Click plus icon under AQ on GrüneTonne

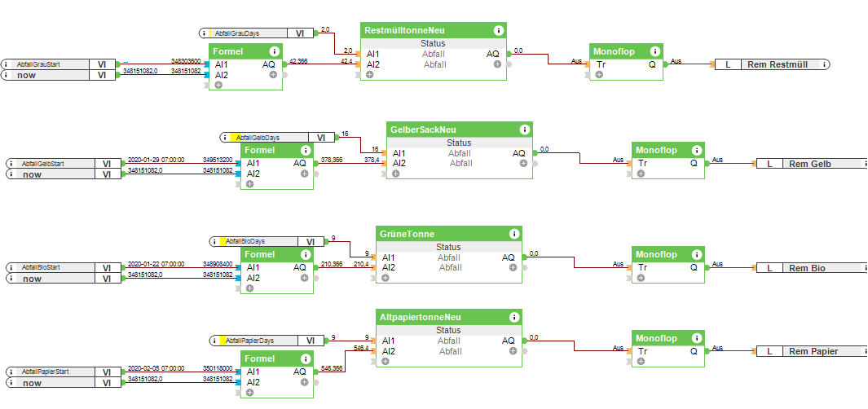pyautogui.click(x=513, y=268)
